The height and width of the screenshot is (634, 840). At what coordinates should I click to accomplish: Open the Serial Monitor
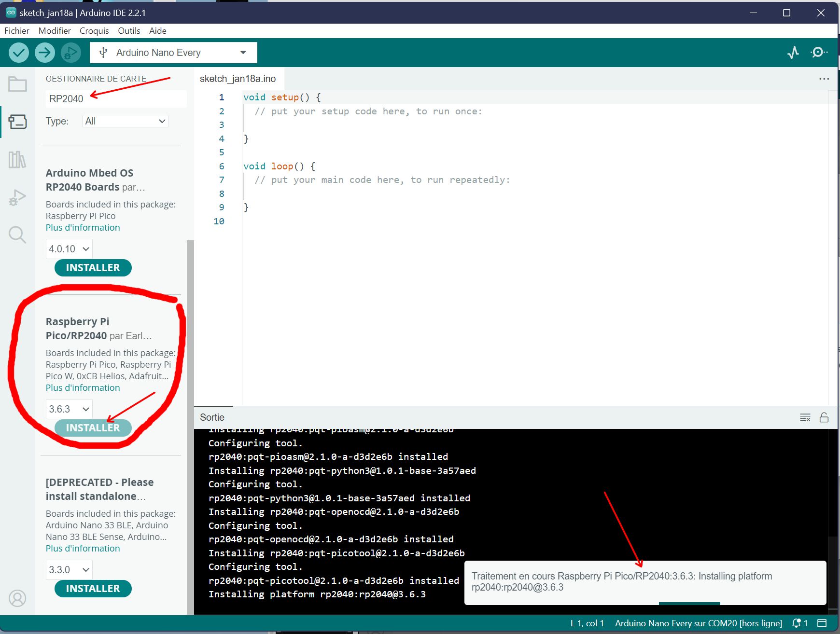click(x=819, y=52)
